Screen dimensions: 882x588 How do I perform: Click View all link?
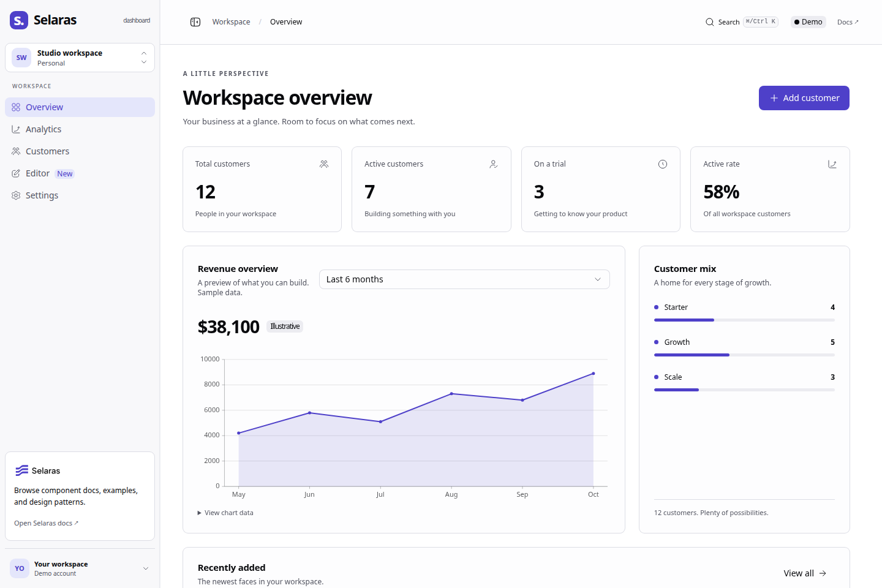click(x=805, y=573)
